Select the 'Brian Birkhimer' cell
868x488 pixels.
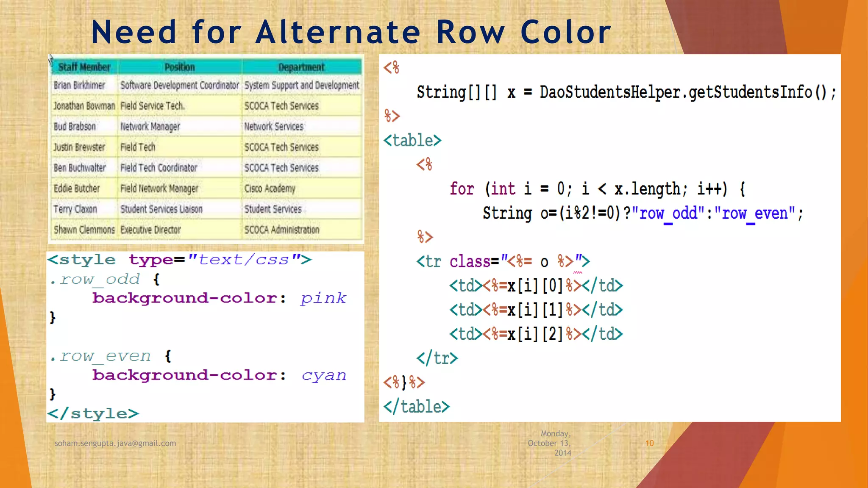84,85
